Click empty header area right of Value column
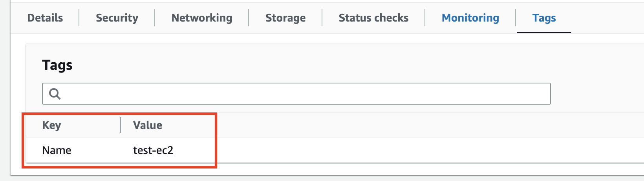The height and width of the screenshot is (181, 644). pos(393,125)
